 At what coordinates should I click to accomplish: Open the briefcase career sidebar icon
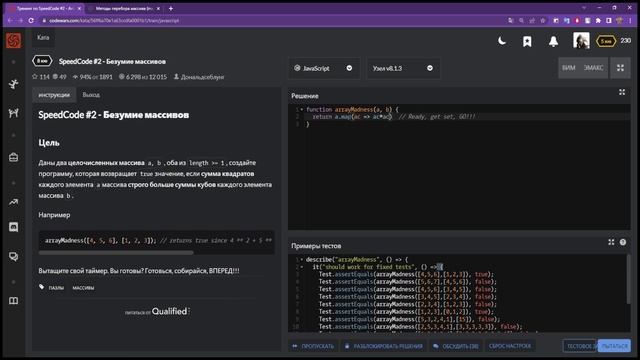(x=13, y=157)
